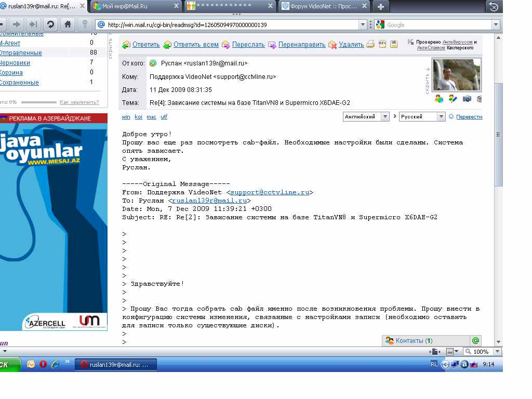Click the Google search field
The image size is (532, 399).
point(438,25)
